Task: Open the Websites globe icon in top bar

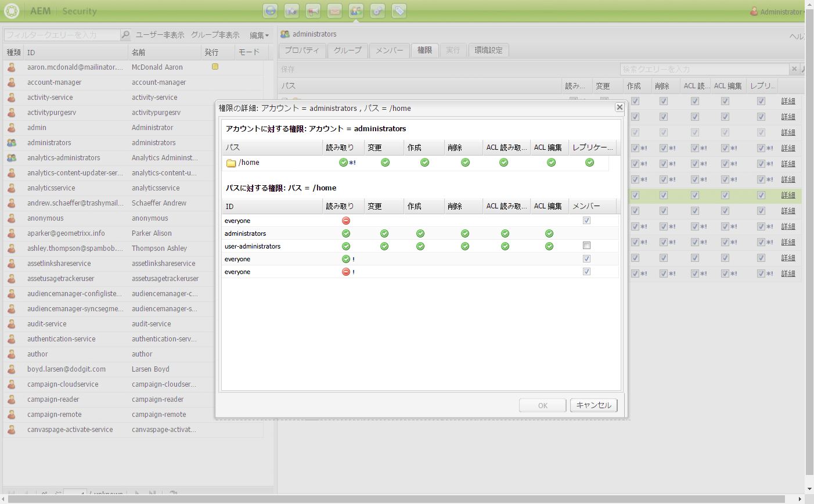Action: (271, 11)
